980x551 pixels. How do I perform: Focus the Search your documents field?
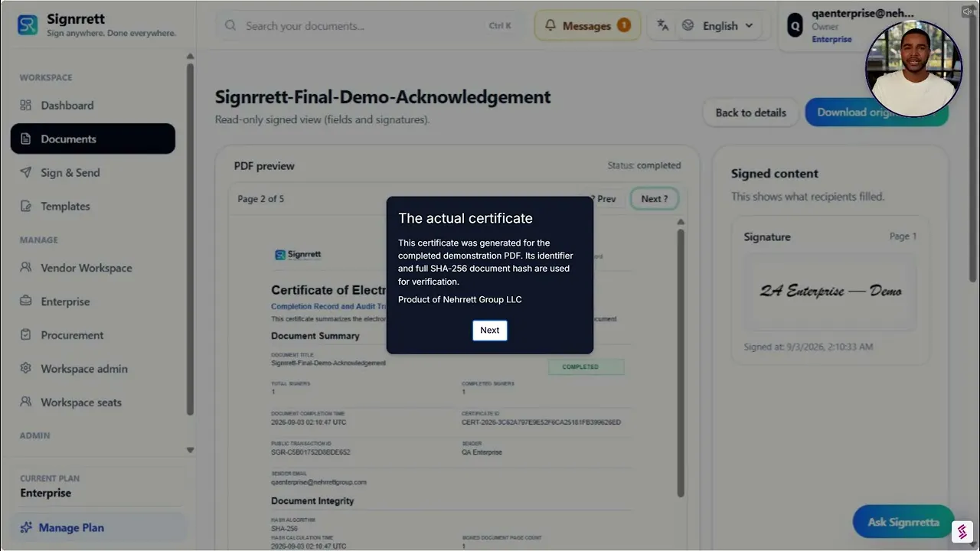click(369, 26)
